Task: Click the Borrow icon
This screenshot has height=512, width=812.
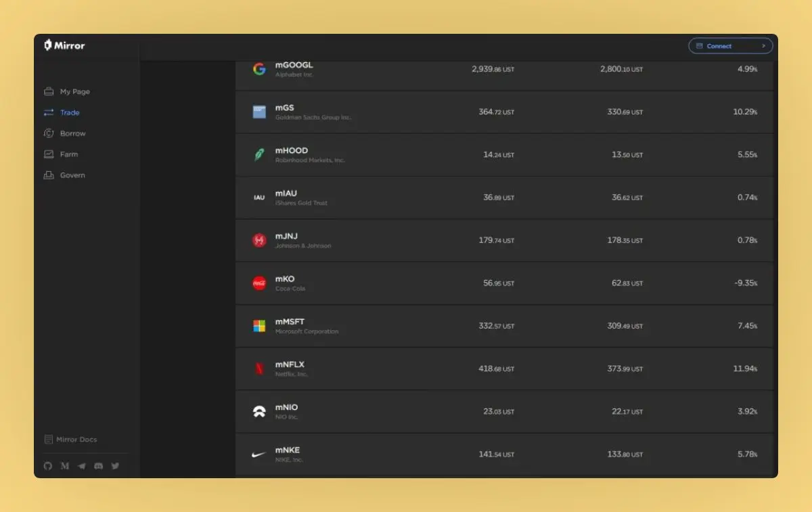Action: point(49,133)
